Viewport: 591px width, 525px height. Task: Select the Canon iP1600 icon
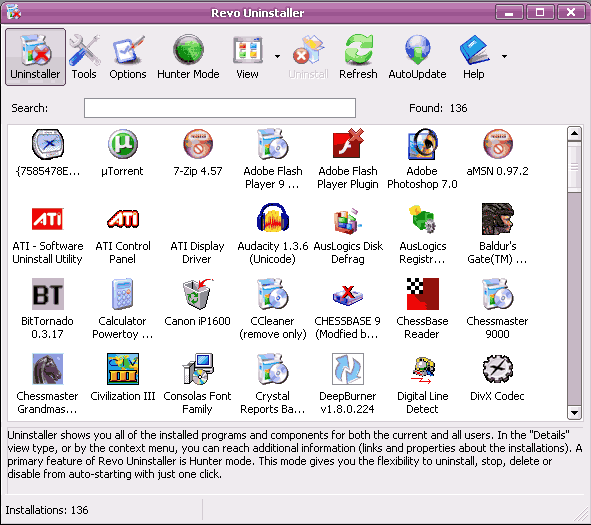(198, 294)
